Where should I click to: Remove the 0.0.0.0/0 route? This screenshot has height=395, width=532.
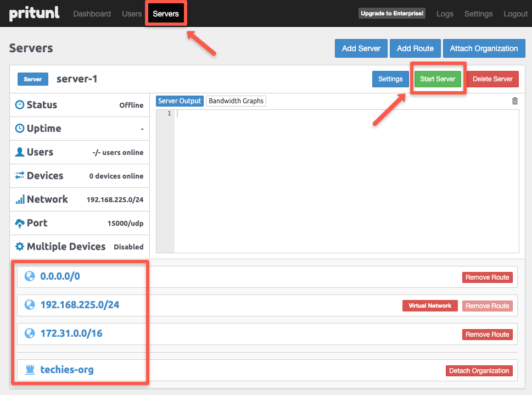point(487,277)
